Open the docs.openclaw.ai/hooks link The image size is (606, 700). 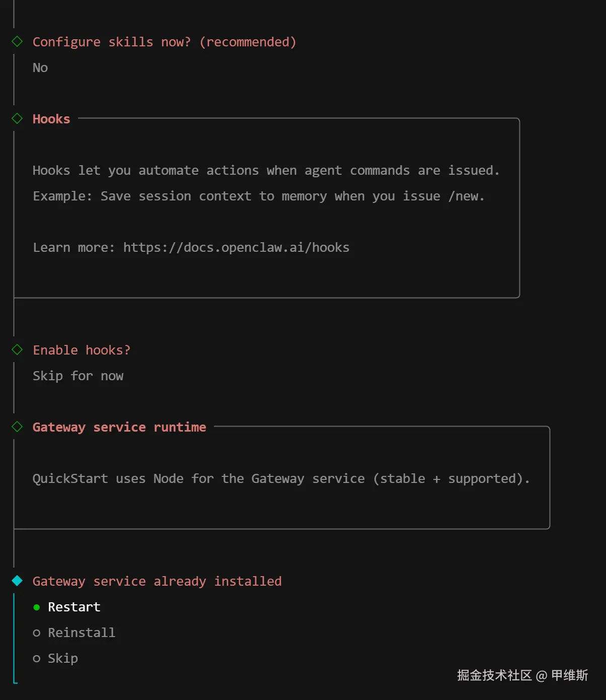[x=236, y=247]
